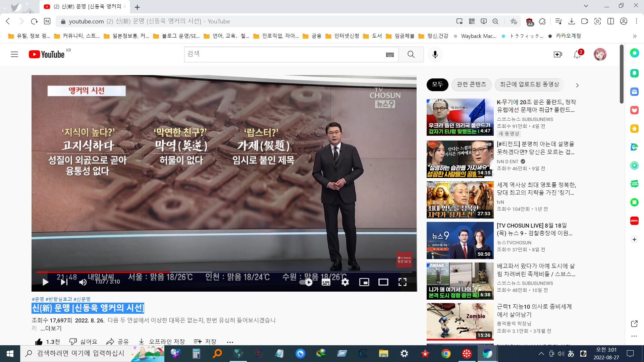This screenshot has width=644, height=362.
Task: Open more actions ellipsis under video
Action: tap(230, 342)
